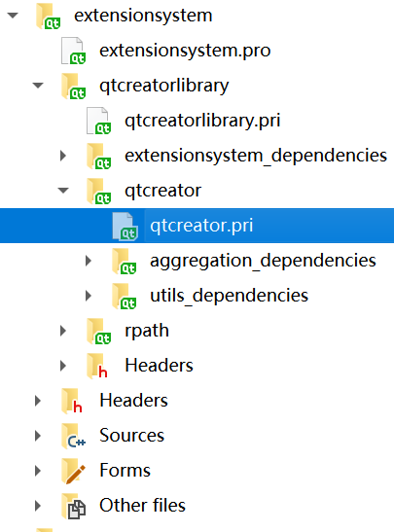Click the selected qtcreator.pri file icon
The height and width of the screenshot is (532, 394).
(x=125, y=226)
